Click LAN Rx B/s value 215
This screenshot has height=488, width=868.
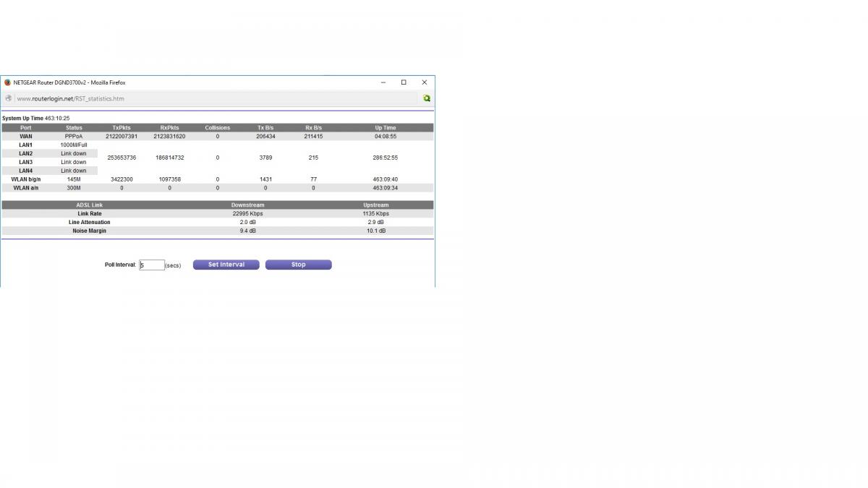[x=314, y=158]
